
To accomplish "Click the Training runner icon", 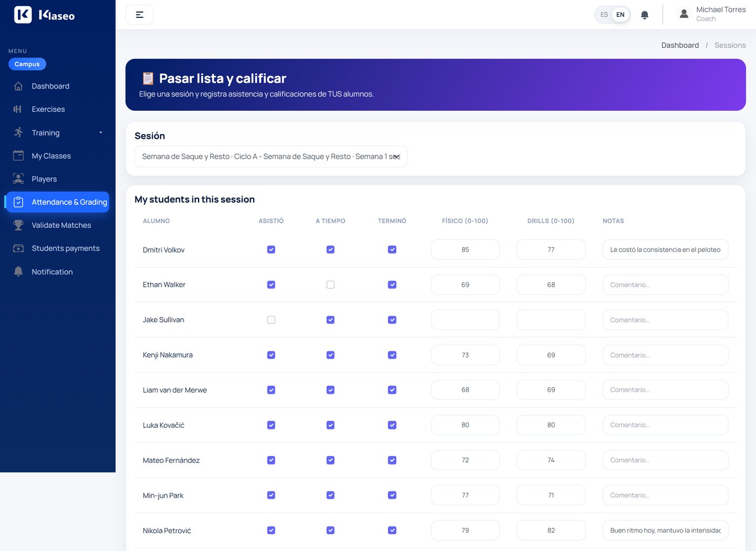I will click(18, 132).
